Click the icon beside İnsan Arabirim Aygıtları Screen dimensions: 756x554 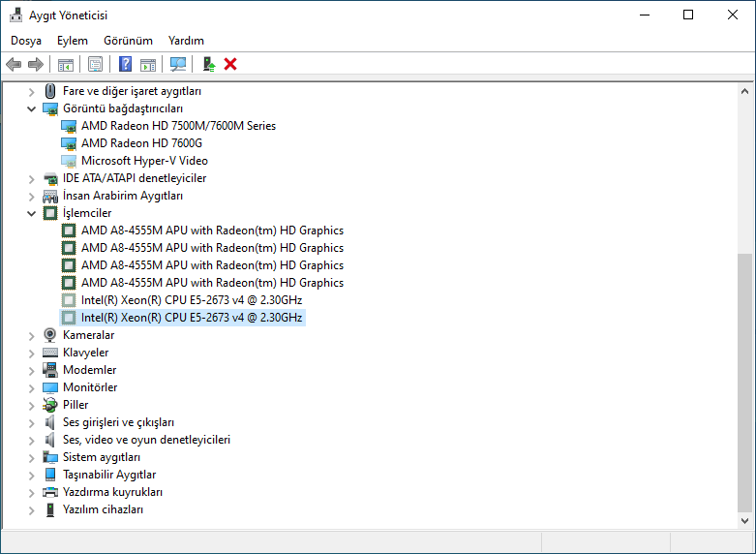[x=50, y=196]
